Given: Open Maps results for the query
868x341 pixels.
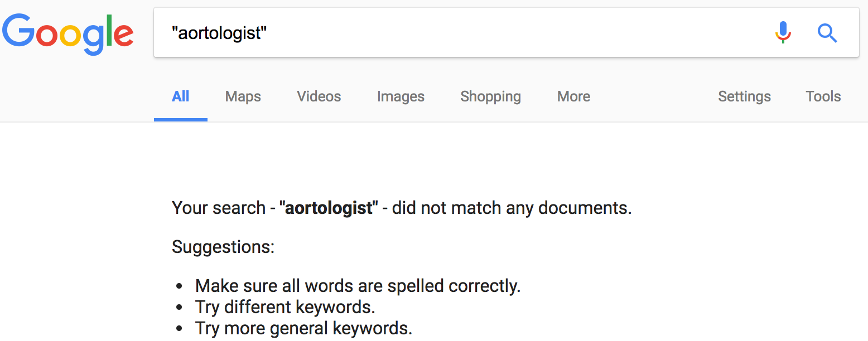Looking at the screenshot, I should tap(243, 96).
